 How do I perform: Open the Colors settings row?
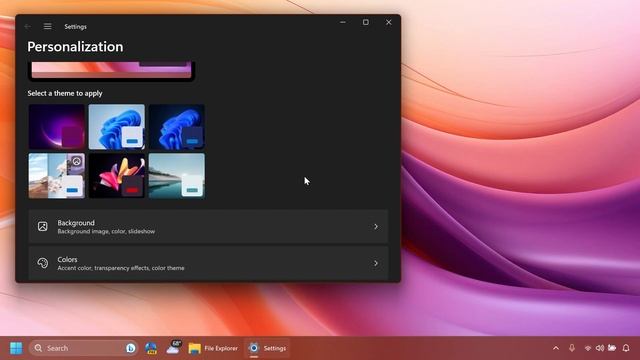coord(208,263)
